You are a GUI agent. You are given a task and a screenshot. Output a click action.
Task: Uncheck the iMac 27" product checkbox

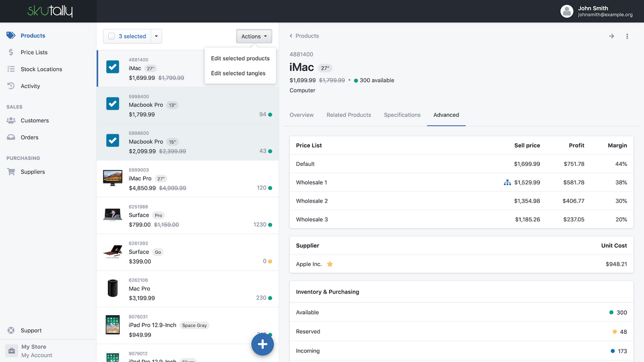[x=112, y=67]
